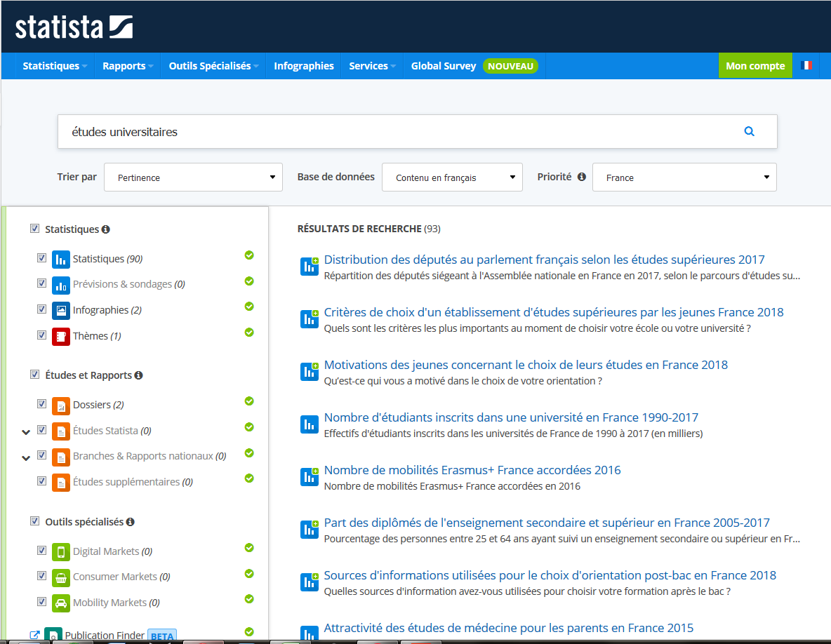
Task: Toggle the Statistiques group checkbox
Action: pyautogui.click(x=34, y=228)
